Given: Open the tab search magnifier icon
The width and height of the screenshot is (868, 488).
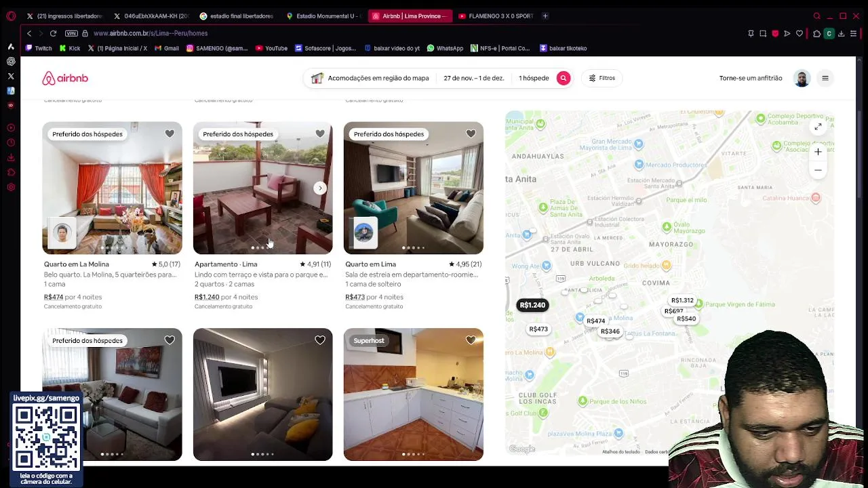Looking at the screenshot, I should coord(816,16).
